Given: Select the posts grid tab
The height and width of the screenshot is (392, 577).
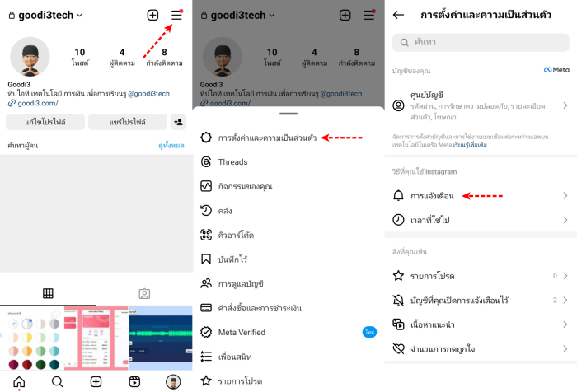Looking at the screenshot, I should click(48, 293).
